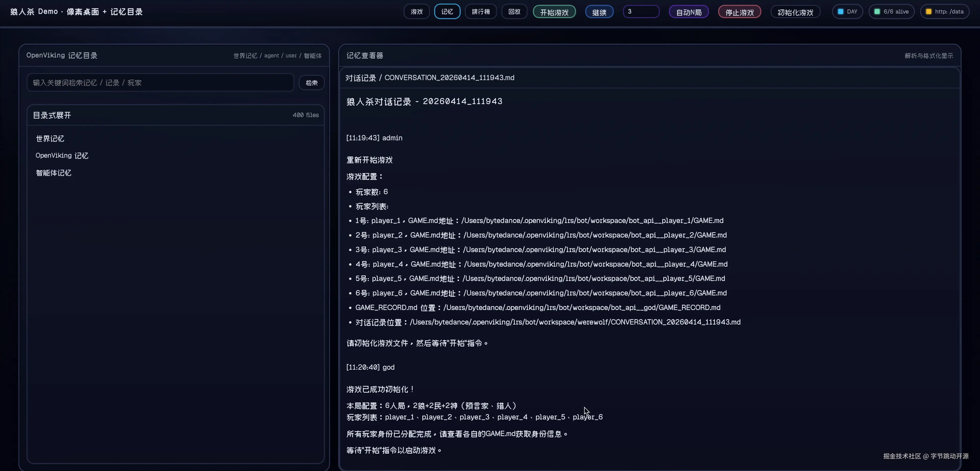This screenshot has height=471, width=980.
Task: Click the memory keyword search field
Action: coord(160,83)
